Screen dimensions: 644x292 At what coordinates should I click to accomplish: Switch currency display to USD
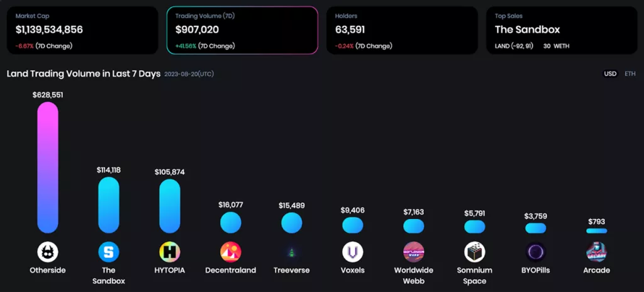pos(610,74)
